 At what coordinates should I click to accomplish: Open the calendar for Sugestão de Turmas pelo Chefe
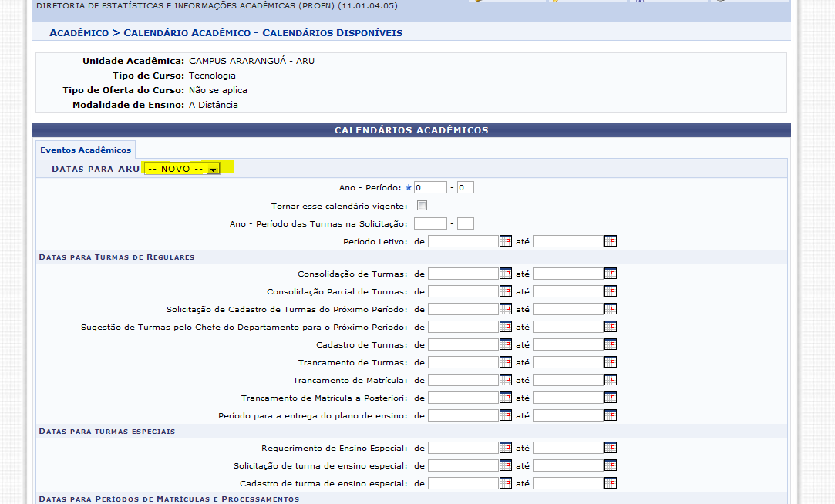tap(506, 326)
